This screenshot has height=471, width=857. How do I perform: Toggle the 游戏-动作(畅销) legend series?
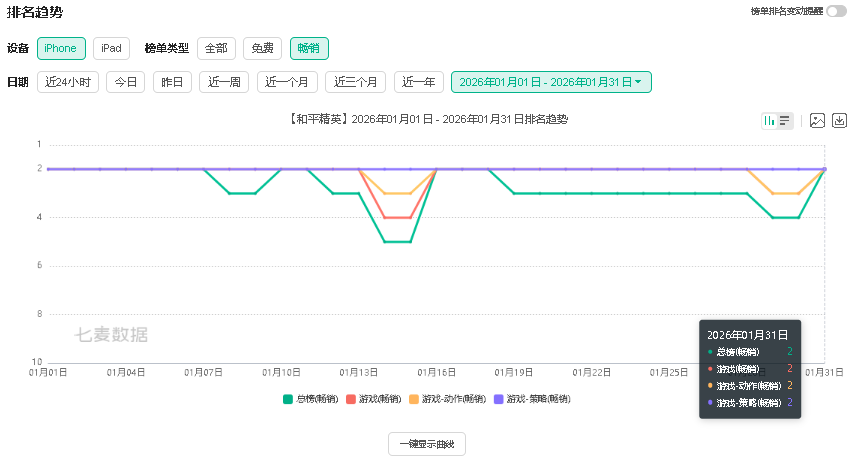point(440,399)
